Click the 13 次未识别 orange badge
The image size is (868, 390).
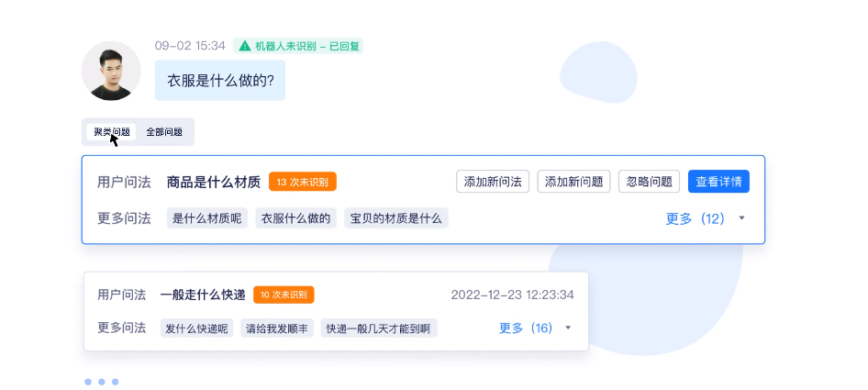[x=303, y=182]
